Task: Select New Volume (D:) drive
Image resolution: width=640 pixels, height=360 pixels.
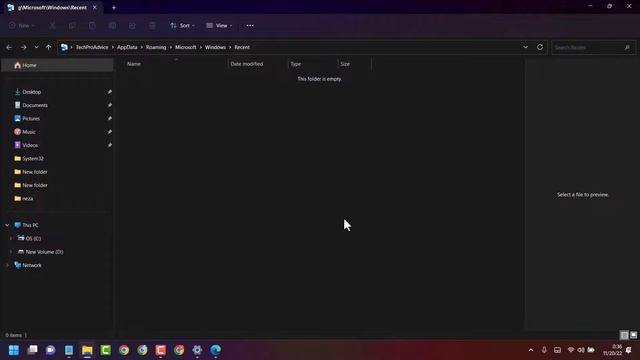Action: (x=44, y=252)
